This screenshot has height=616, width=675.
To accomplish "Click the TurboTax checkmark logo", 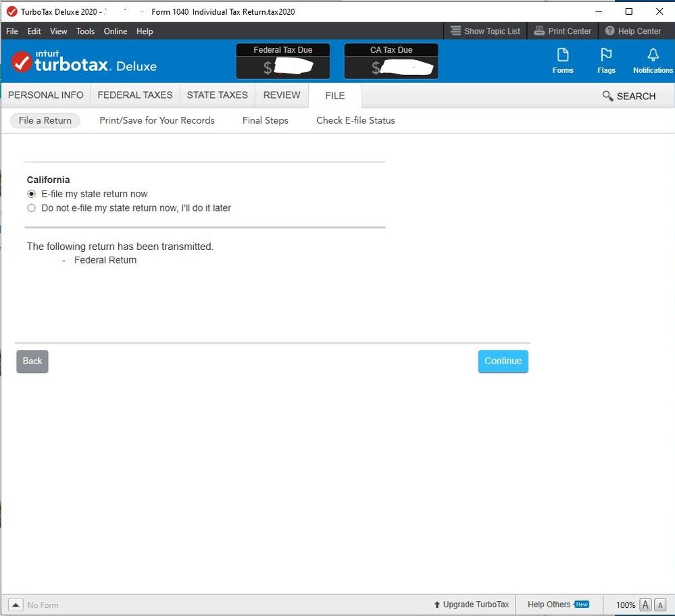I will pos(22,62).
